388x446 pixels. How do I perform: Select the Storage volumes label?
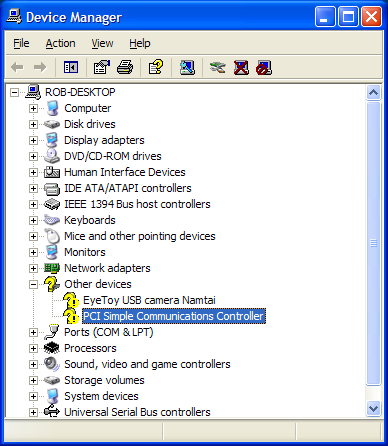(104, 380)
